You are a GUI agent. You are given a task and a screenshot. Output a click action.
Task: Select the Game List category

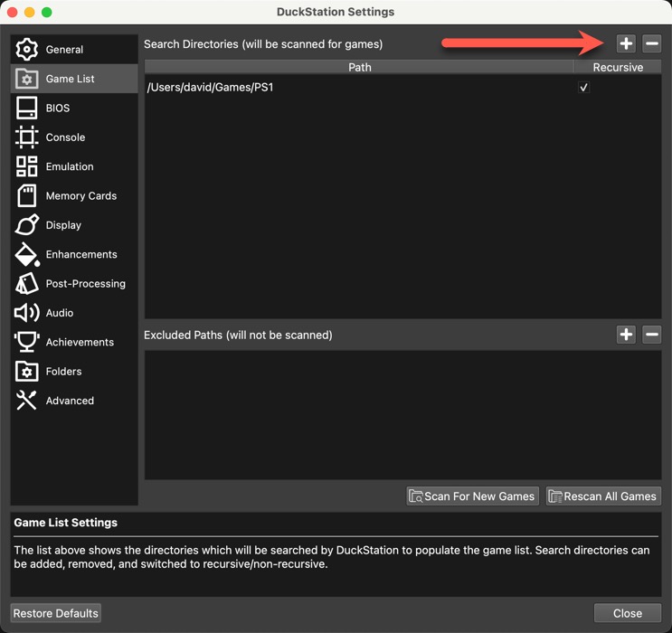click(74, 79)
